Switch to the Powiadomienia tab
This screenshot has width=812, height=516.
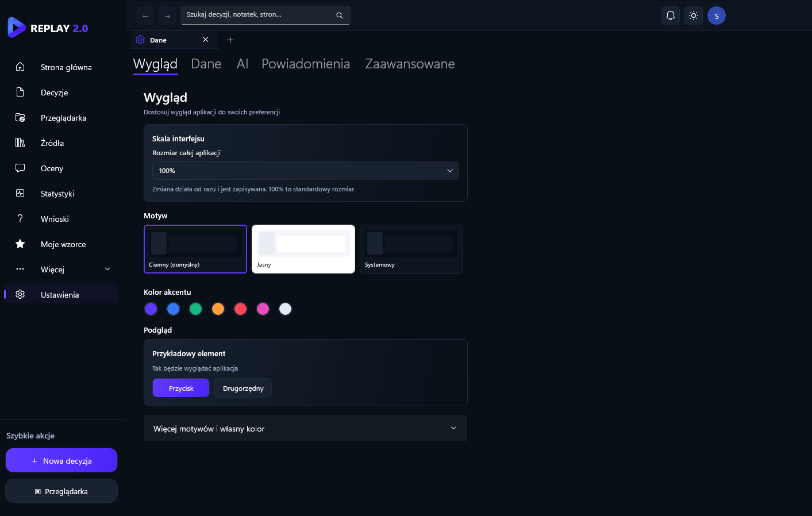(x=306, y=64)
